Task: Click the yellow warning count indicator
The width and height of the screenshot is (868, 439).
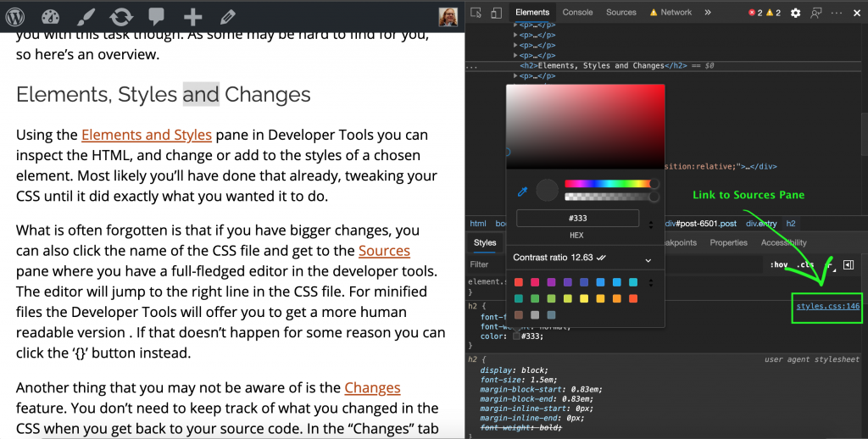Action: click(x=773, y=13)
